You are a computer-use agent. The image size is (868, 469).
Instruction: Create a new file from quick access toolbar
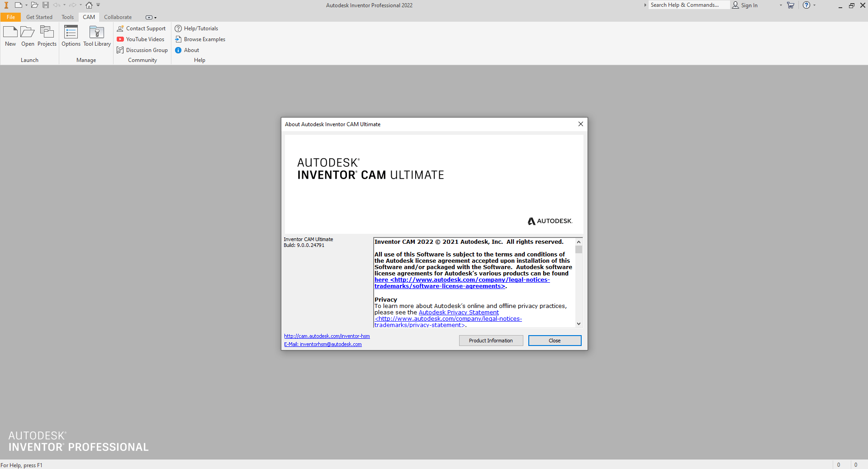coord(18,5)
